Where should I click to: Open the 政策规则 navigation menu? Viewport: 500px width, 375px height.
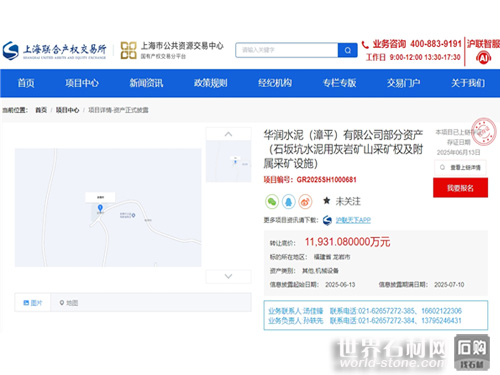(211, 83)
